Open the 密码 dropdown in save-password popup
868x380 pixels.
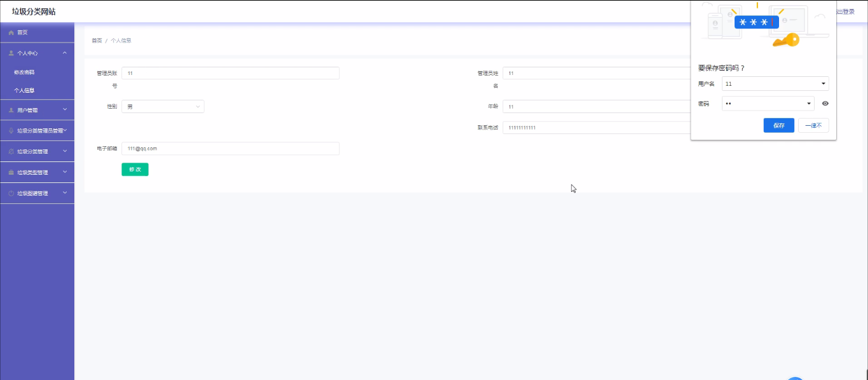[809, 104]
